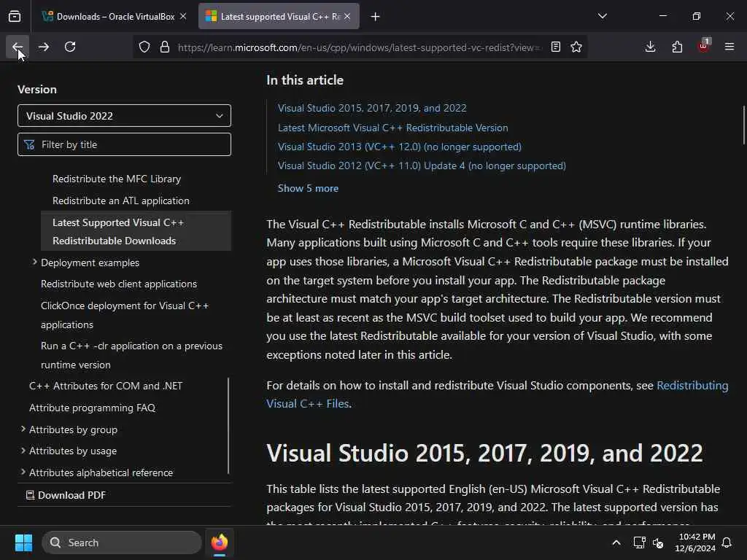Jump to Visual Studio 2012 (VC++ 11.0) Update 4

[422, 166]
